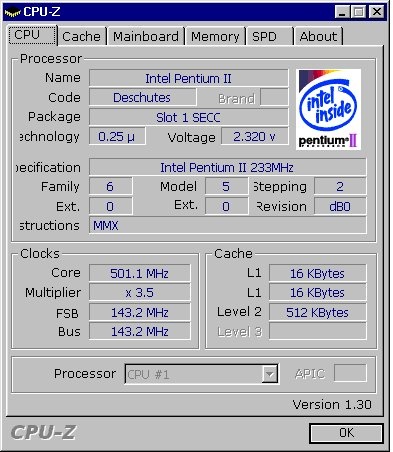393x452 pixels.
Task: Minimize the CPU-Z window
Action: pyautogui.click(x=342, y=12)
